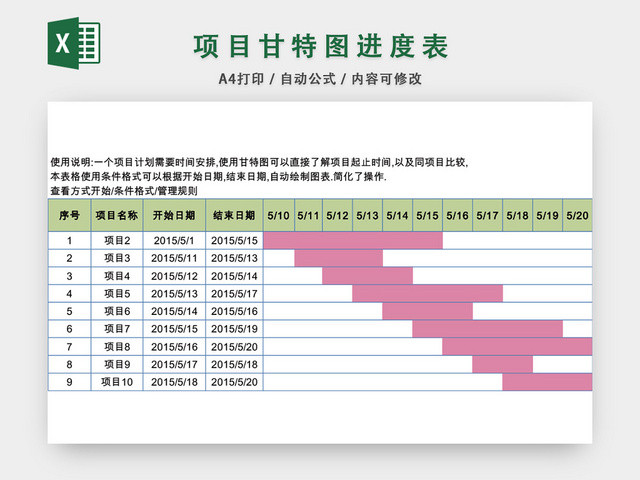Click the 本表格使用条件格式 instruction line
The width and height of the screenshot is (640, 480).
pos(218,176)
